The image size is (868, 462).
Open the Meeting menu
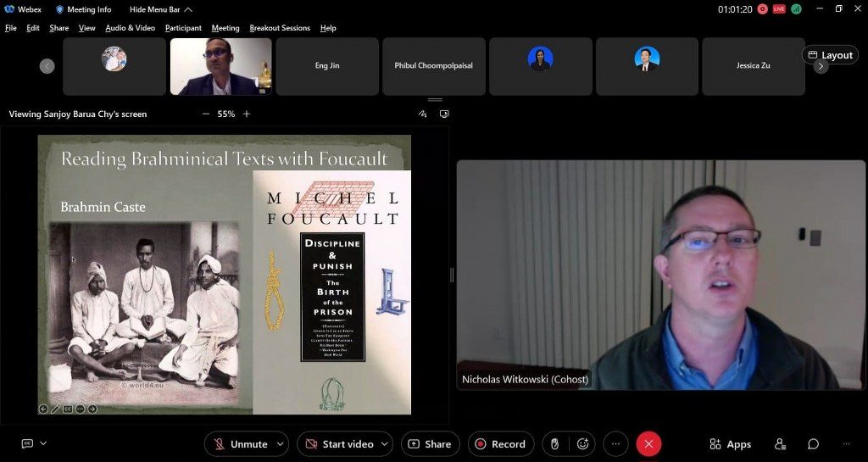225,28
